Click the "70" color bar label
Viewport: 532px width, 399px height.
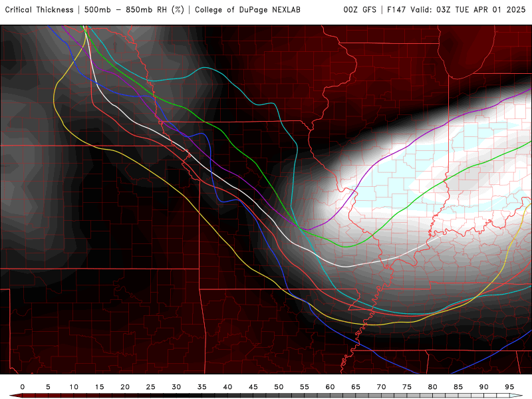381,387
